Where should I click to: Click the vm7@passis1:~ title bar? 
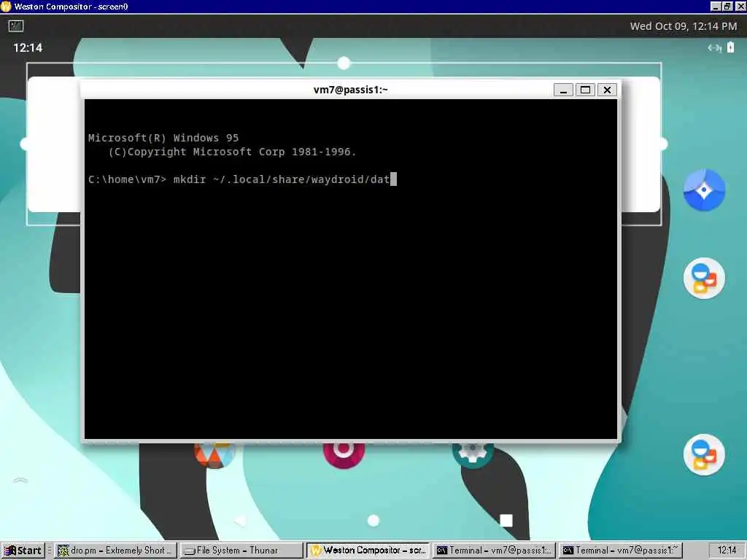351,90
